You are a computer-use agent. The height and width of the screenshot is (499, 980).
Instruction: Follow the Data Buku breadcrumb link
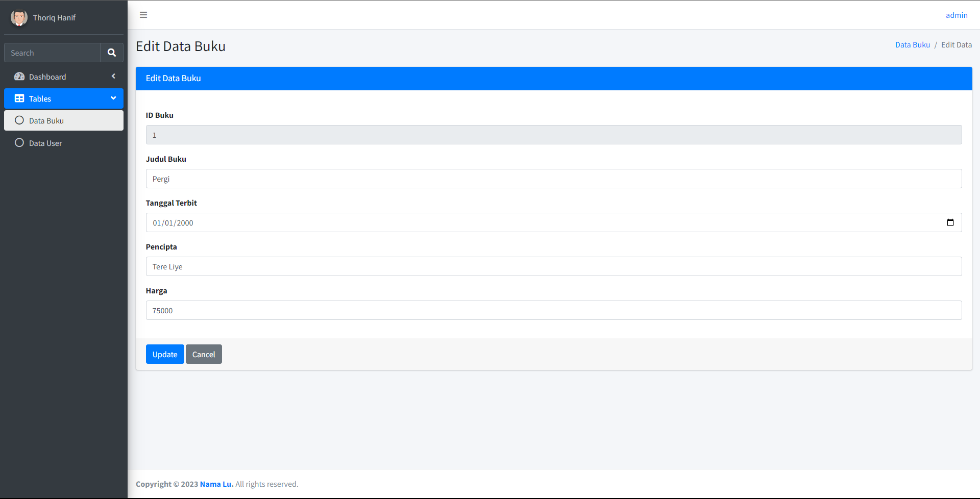pos(912,45)
